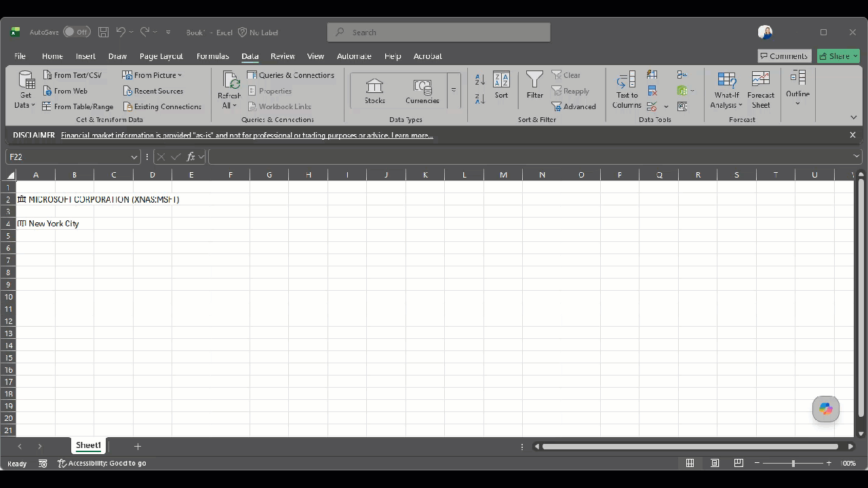Open Existing Connections
The height and width of the screenshot is (488, 868).
tap(162, 106)
